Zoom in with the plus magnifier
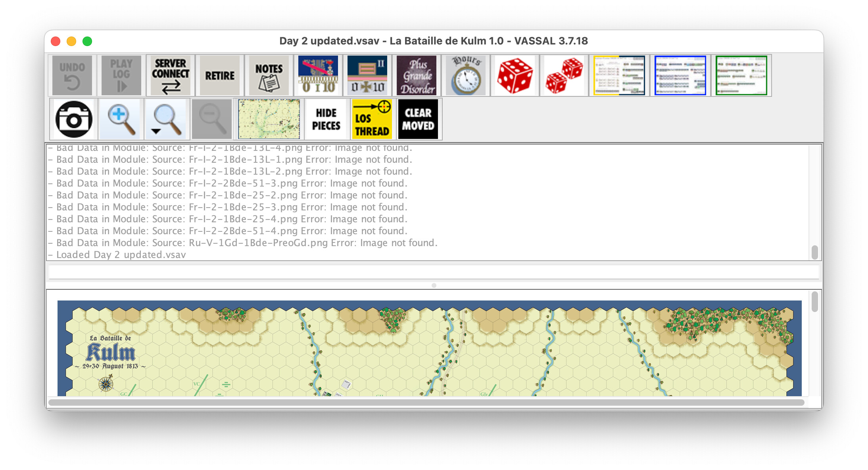Screen dimensions: 868x470 pyautogui.click(x=120, y=119)
